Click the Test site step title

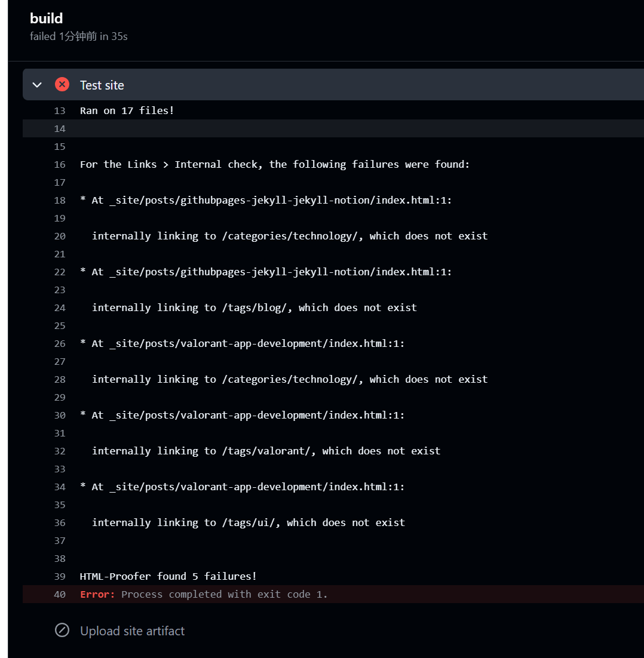click(102, 85)
